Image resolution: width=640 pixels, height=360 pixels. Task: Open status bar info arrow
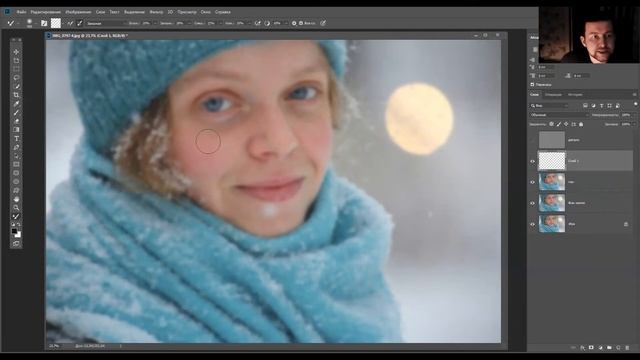tap(121, 346)
